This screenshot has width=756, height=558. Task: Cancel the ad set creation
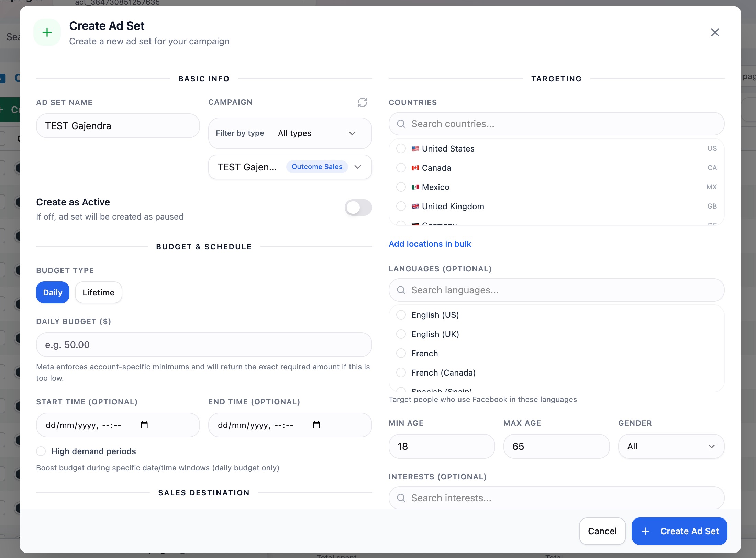point(602,531)
